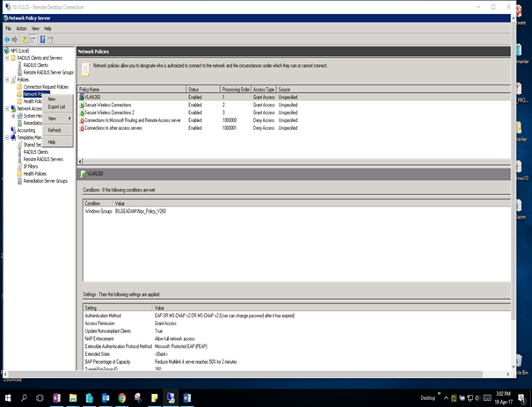The width and height of the screenshot is (532, 407).
Task: Sort by Policy Name column header
Action: pyautogui.click(x=132, y=90)
